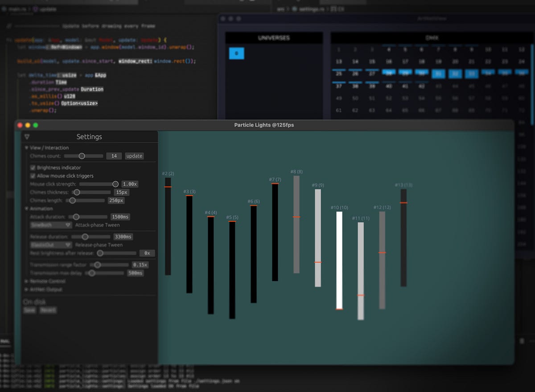Click the logo icon on the Settings header
Image resolution: width=535 pixels, height=392 pixels.
(27, 137)
